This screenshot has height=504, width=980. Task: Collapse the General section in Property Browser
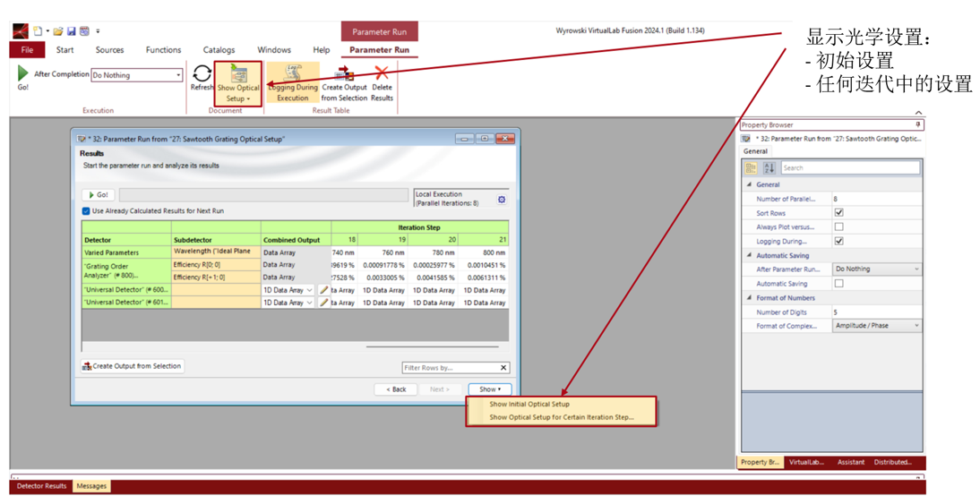750,185
